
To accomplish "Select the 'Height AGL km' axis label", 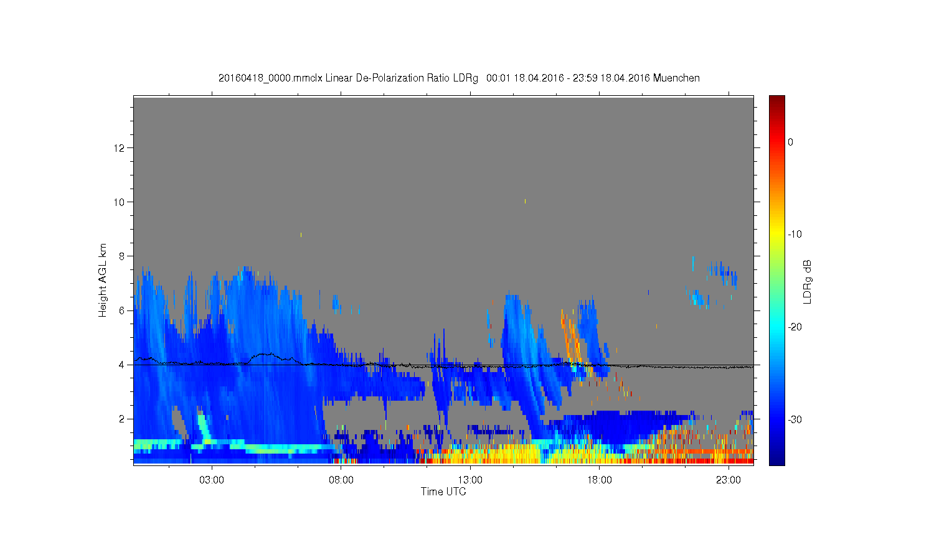I will (103, 280).
